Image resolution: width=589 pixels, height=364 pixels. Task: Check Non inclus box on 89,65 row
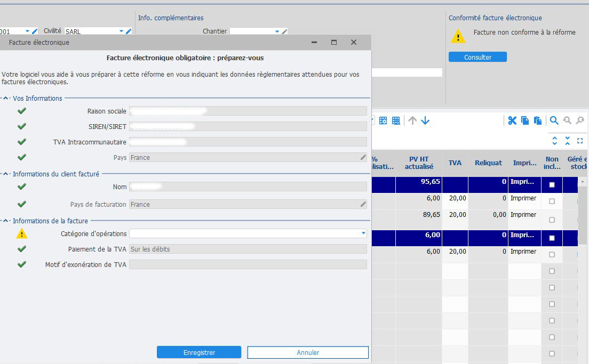point(552,220)
